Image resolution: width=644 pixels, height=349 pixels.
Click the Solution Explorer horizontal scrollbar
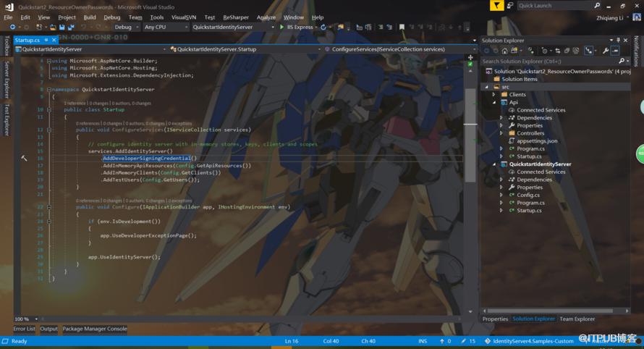550,311
